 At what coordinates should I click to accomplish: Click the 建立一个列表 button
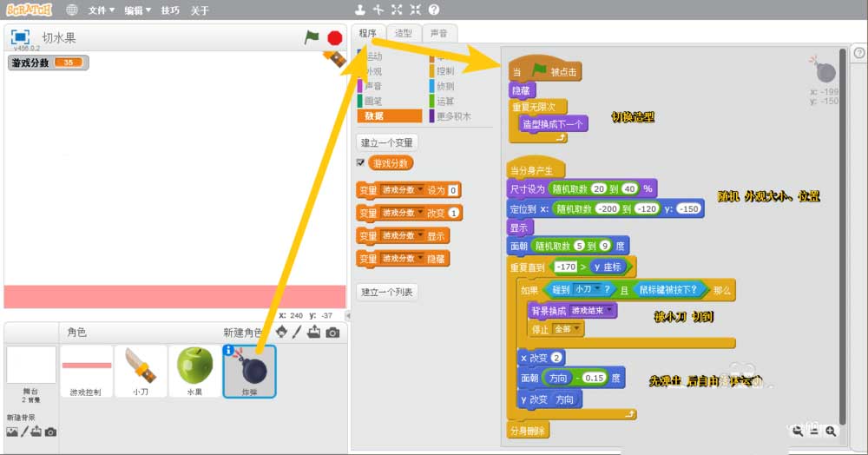click(387, 292)
